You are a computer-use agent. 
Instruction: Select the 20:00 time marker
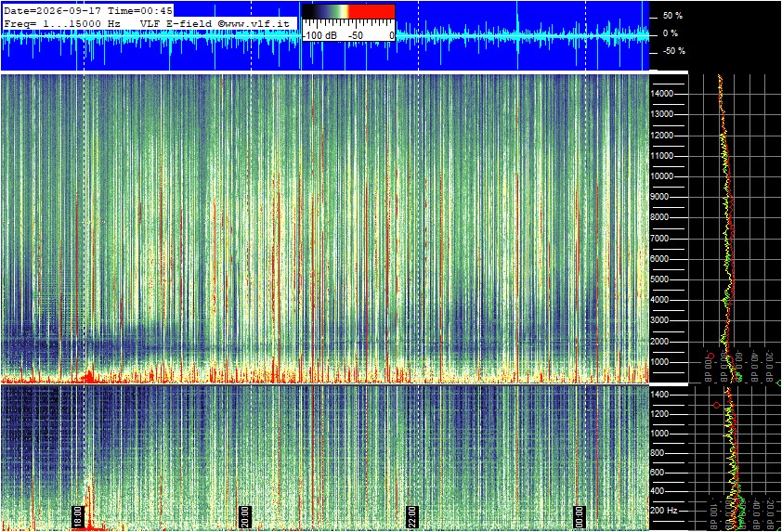(244, 517)
